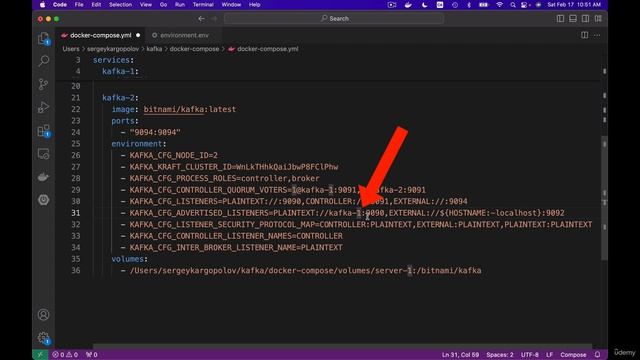Click the ports forwarded status item
Screen dimensions: 640x360
coord(92,355)
